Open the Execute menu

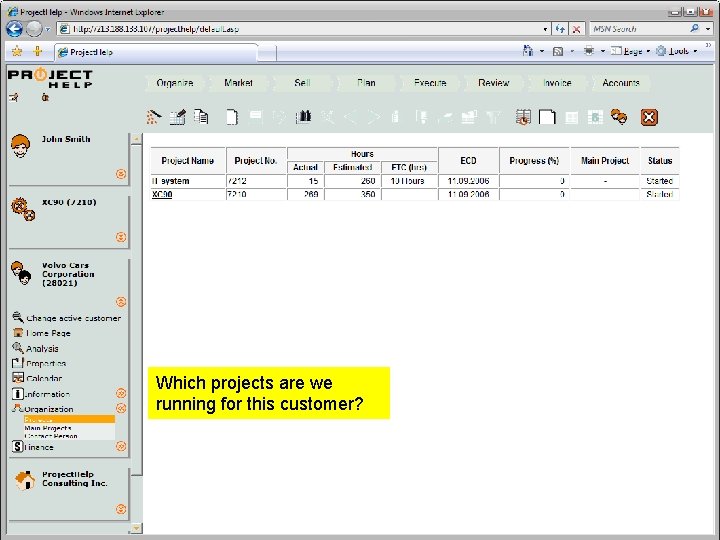430,83
